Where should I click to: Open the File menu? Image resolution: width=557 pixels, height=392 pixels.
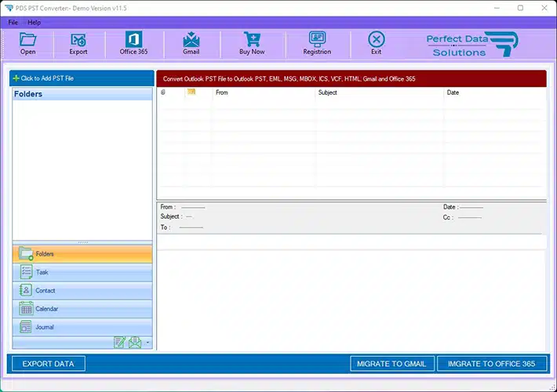click(13, 23)
